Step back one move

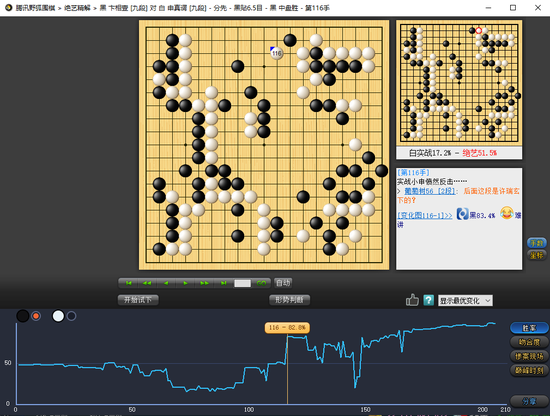coord(166,283)
